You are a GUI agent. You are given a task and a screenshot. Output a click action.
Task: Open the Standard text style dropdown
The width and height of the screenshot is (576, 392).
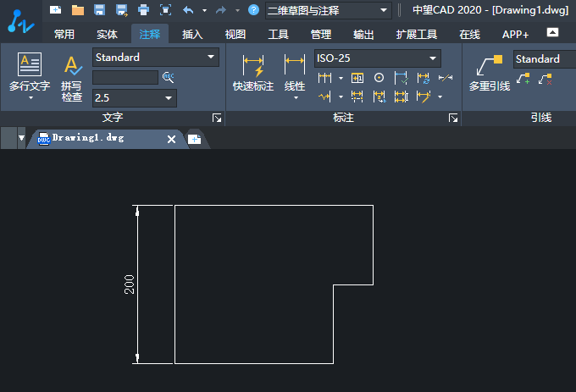156,58
